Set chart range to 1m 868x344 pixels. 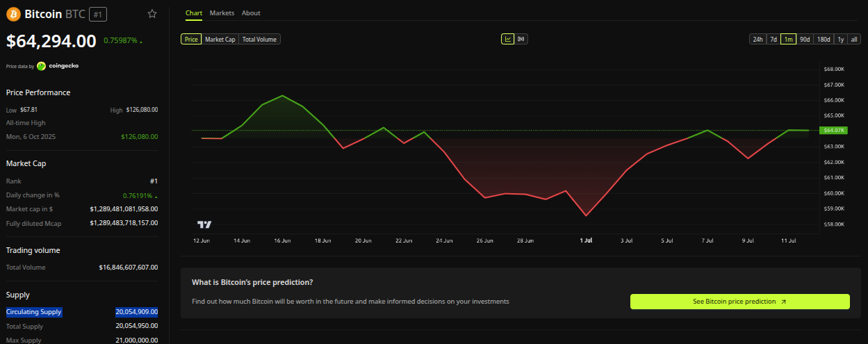(788, 39)
